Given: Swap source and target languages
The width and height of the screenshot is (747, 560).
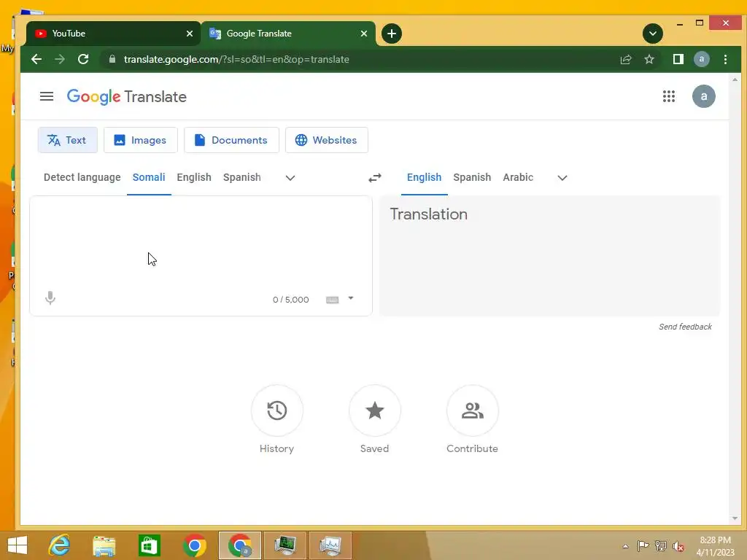Looking at the screenshot, I should coord(375,178).
